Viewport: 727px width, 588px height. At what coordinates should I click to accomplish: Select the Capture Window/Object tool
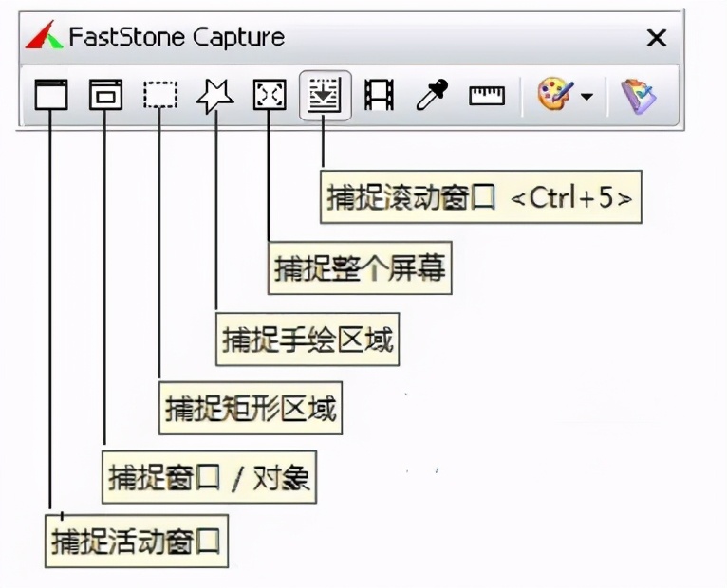[105, 95]
